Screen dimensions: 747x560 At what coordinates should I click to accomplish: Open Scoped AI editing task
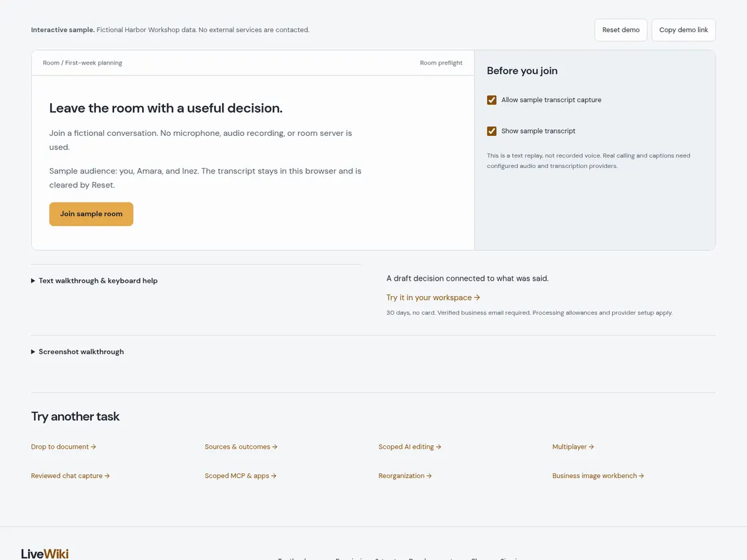[410, 447]
